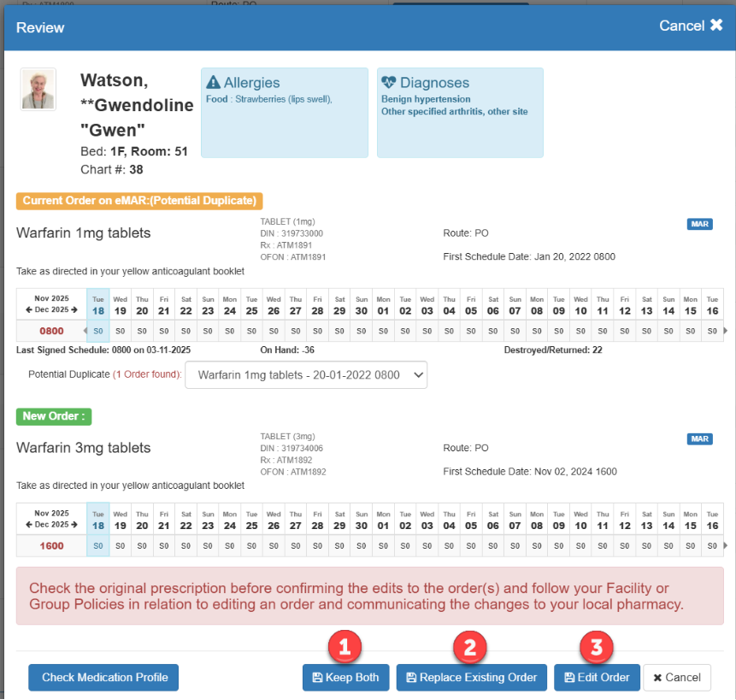
Task: Open the MAR badge for Warfarin 1mg
Action: tap(699, 224)
